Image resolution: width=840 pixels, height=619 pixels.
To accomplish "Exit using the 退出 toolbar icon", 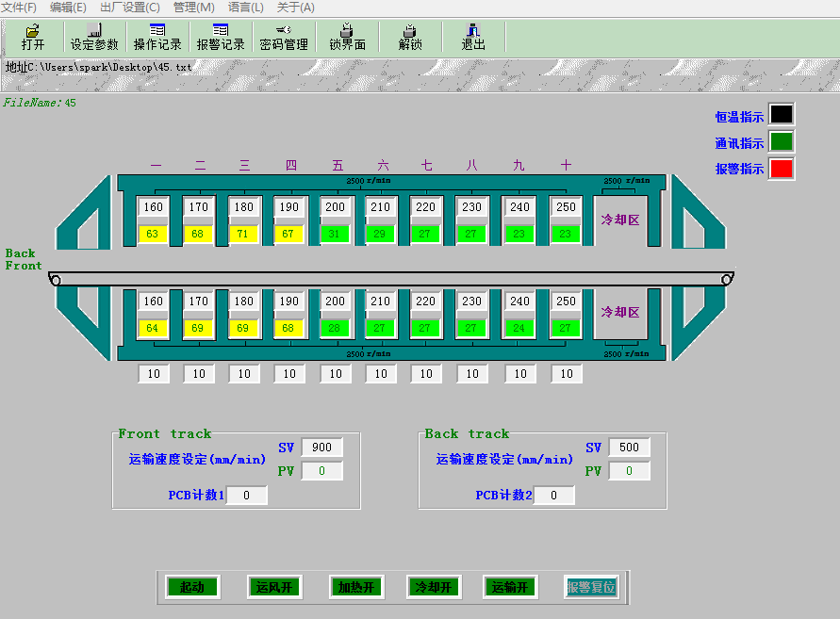I will pyautogui.click(x=473, y=37).
